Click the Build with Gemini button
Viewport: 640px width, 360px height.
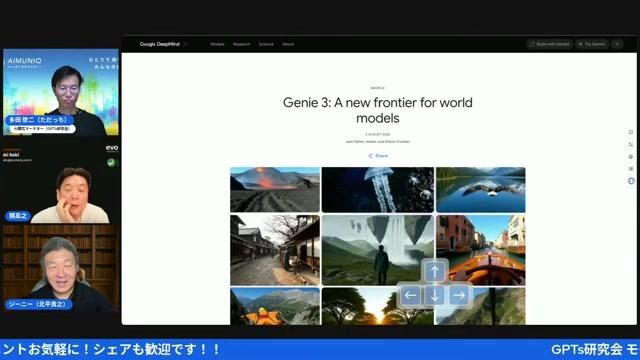549,44
